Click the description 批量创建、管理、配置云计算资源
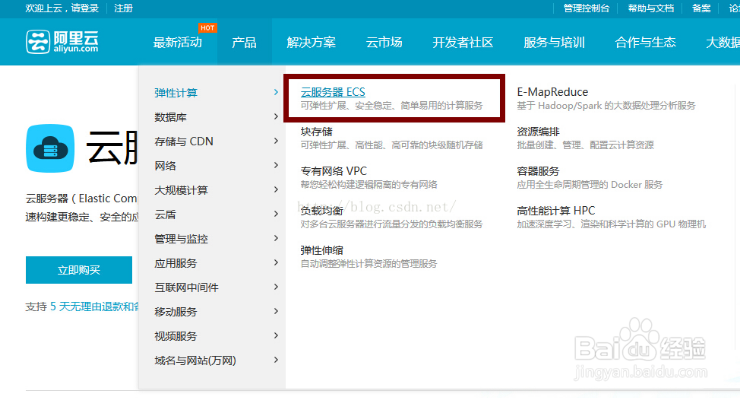Screen dimensions: 749x398 (x=585, y=145)
